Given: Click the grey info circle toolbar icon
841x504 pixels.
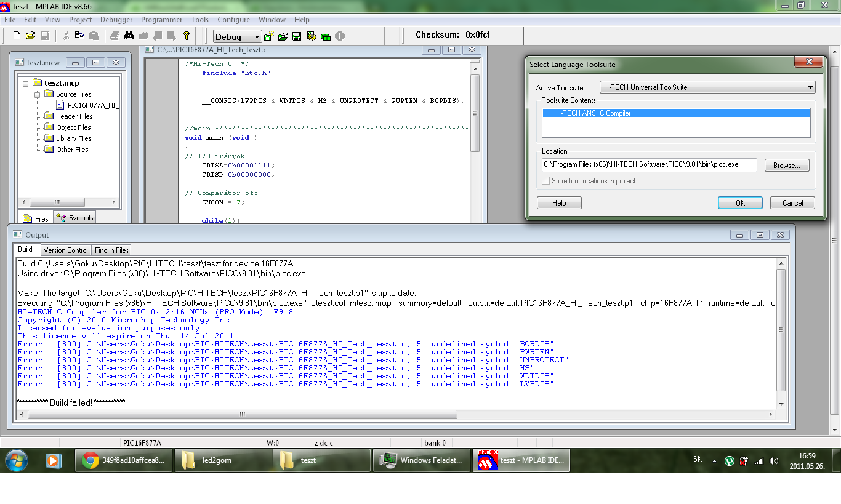Looking at the screenshot, I should (340, 36).
